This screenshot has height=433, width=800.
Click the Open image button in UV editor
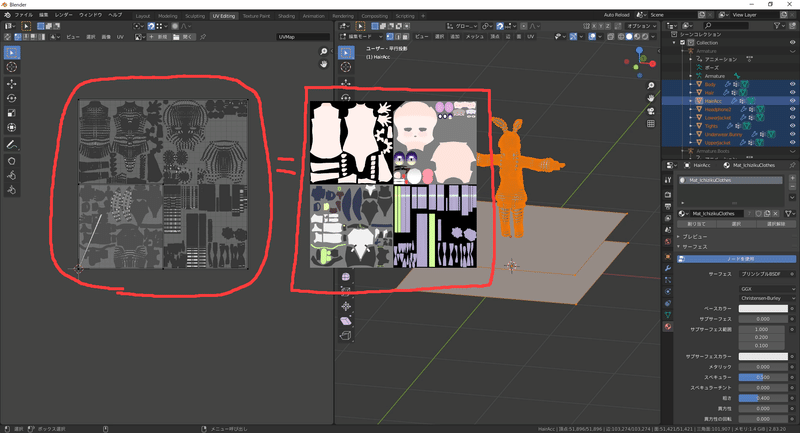tap(183, 37)
